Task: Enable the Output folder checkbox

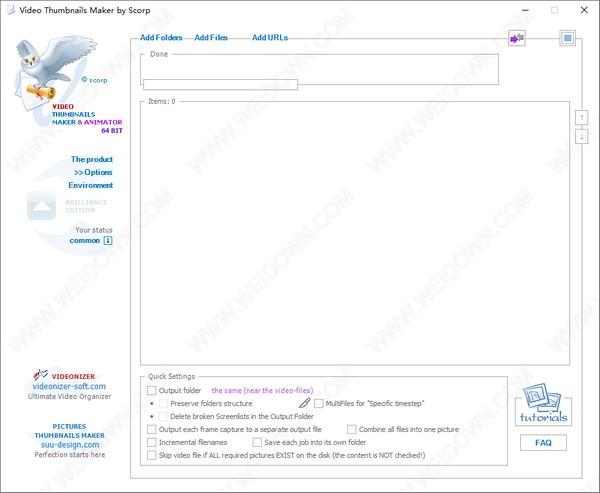Action: 152,390
